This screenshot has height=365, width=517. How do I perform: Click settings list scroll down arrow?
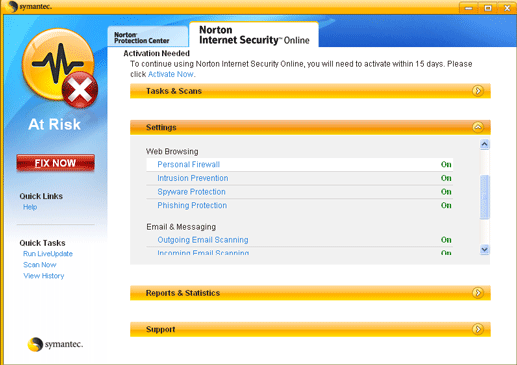point(484,249)
